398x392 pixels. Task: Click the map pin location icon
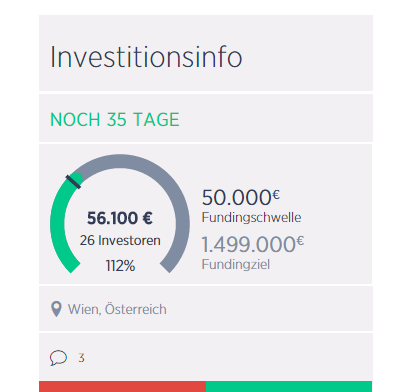[x=56, y=309]
